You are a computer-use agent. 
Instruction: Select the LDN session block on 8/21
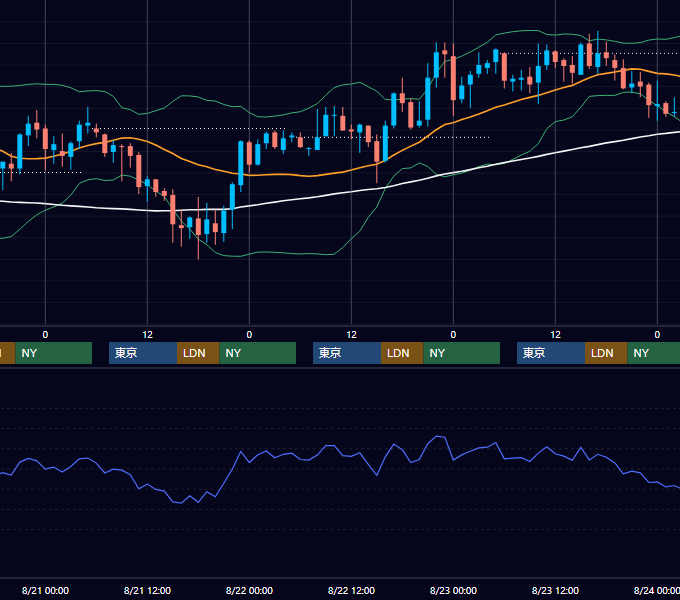tap(198, 353)
